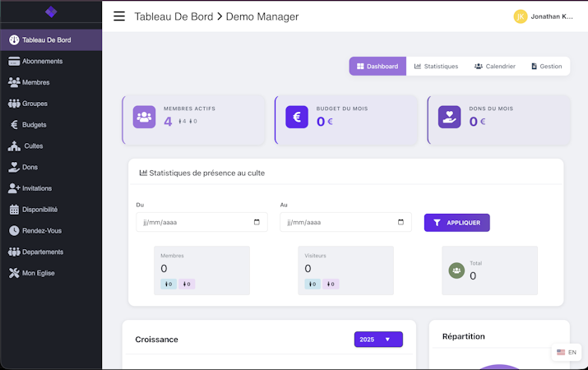This screenshot has height=370, width=588.
Task: Click the Dons du Mois heart-hand icon tile
Action: click(449, 117)
